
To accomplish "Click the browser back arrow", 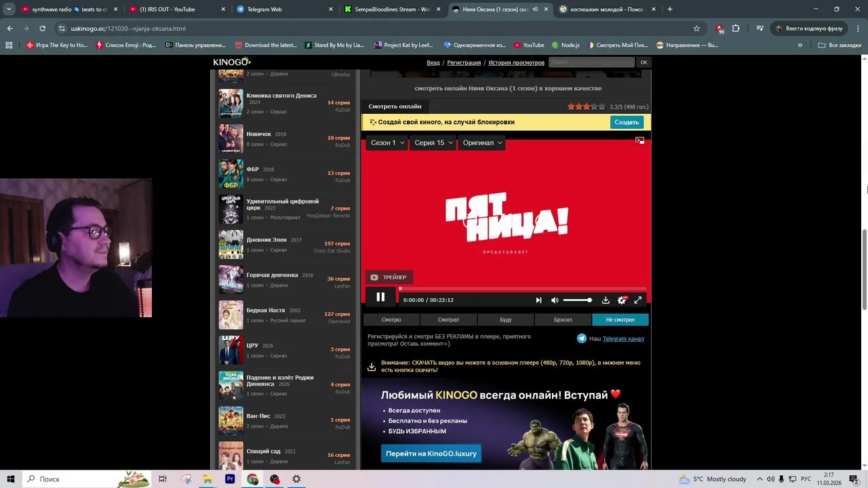I will click(x=10, y=28).
